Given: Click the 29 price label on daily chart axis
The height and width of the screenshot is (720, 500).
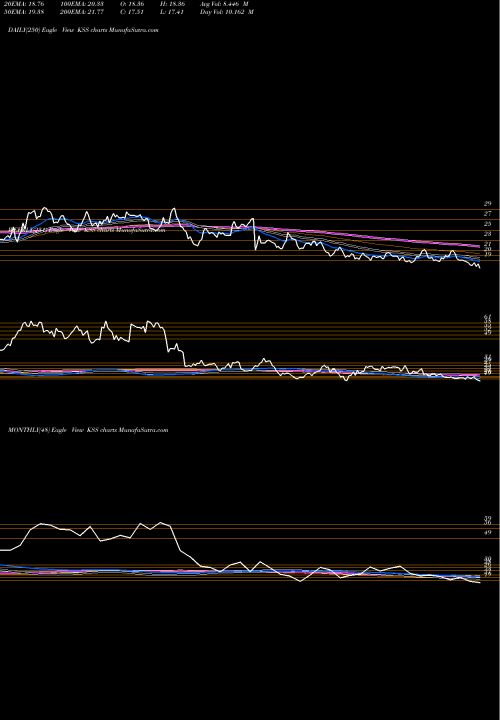Looking at the screenshot, I should coord(487,203).
